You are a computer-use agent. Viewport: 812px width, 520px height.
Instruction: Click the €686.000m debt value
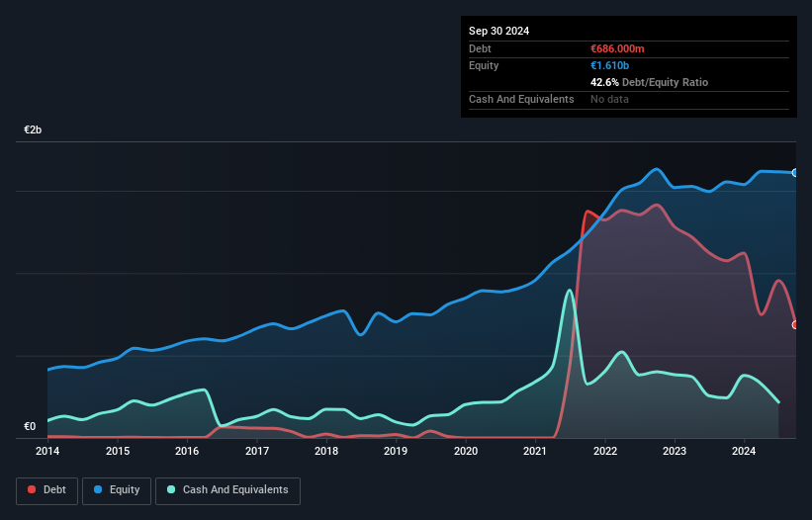click(x=617, y=48)
